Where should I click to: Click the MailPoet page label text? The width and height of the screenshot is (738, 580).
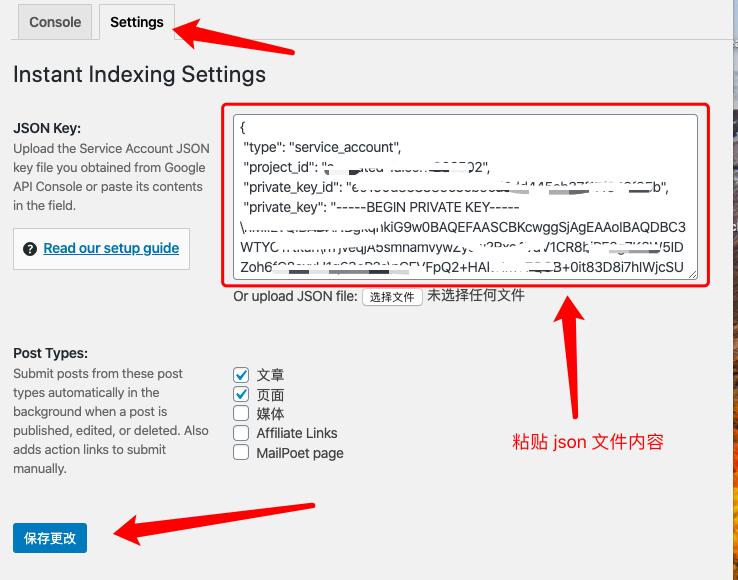pos(300,453)
